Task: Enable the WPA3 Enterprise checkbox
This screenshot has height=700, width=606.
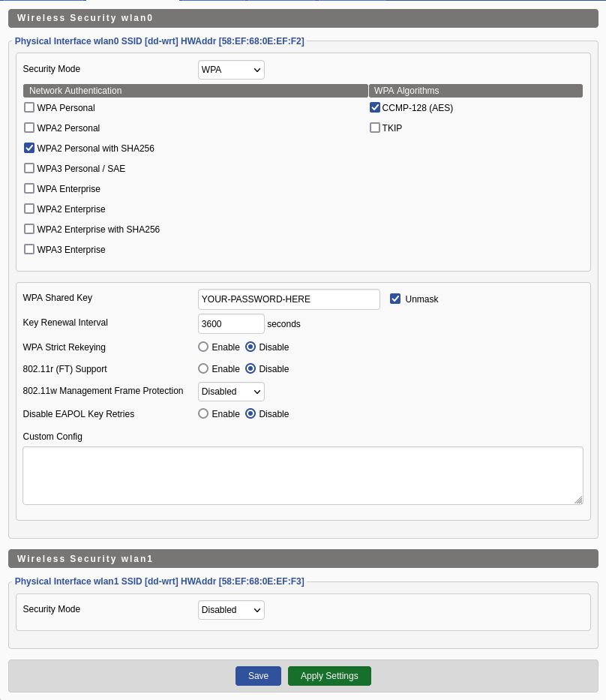Action: 29,249
